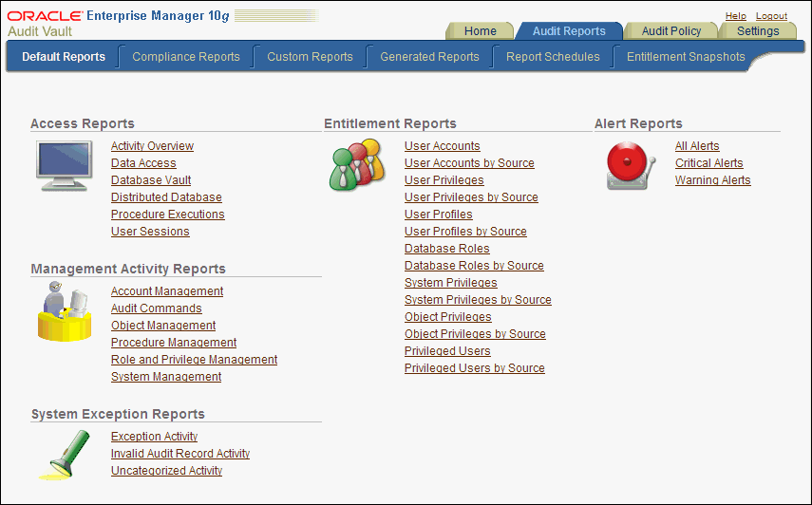
Task: View the Uncategorized Activity report
Action: [x=166, y=471]
